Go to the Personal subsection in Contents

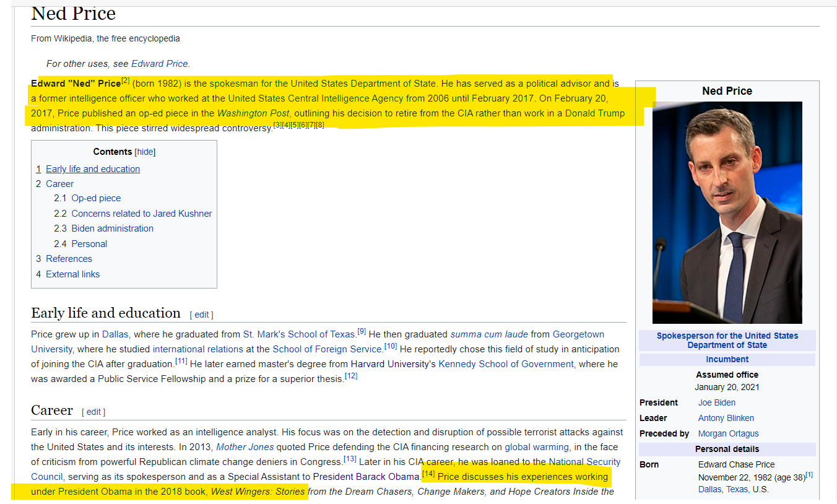point(89,244)
